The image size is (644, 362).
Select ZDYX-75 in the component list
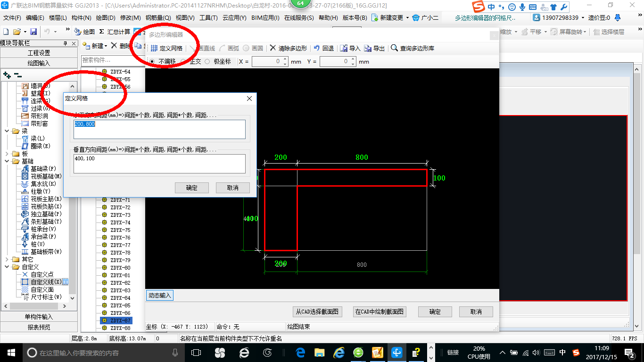(x=120, y=230)
